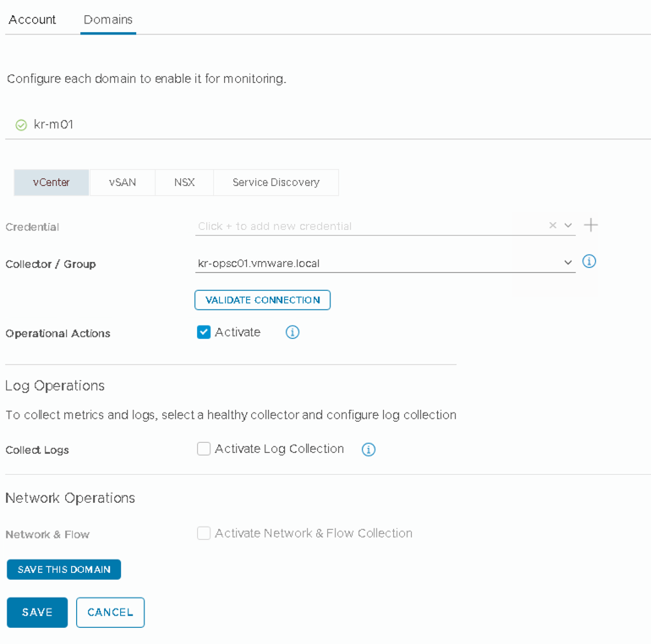Expand the Credential dropdown arrow
Screen dimensions: 651x644
click(x=568, y=226)
